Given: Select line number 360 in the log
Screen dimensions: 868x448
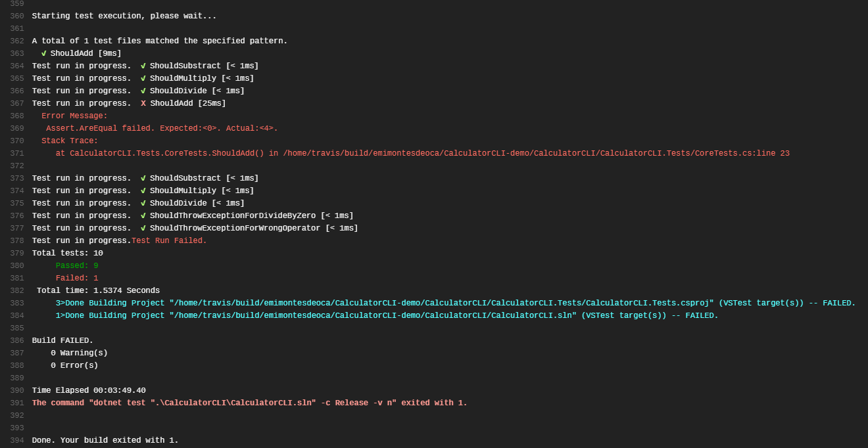Looking at the screenshot, I should (x=17, y=16).
